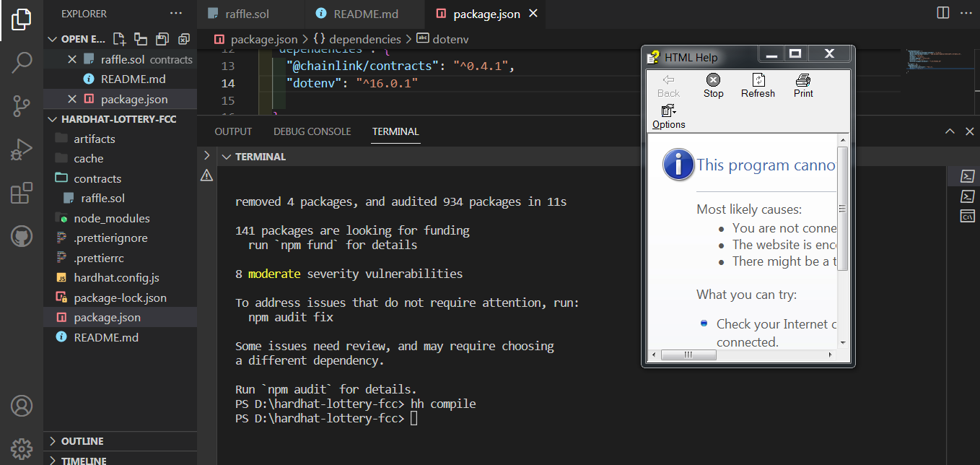980x465 pixels.
Task: Open the Source Control view
Action: [x=22, y=106]
